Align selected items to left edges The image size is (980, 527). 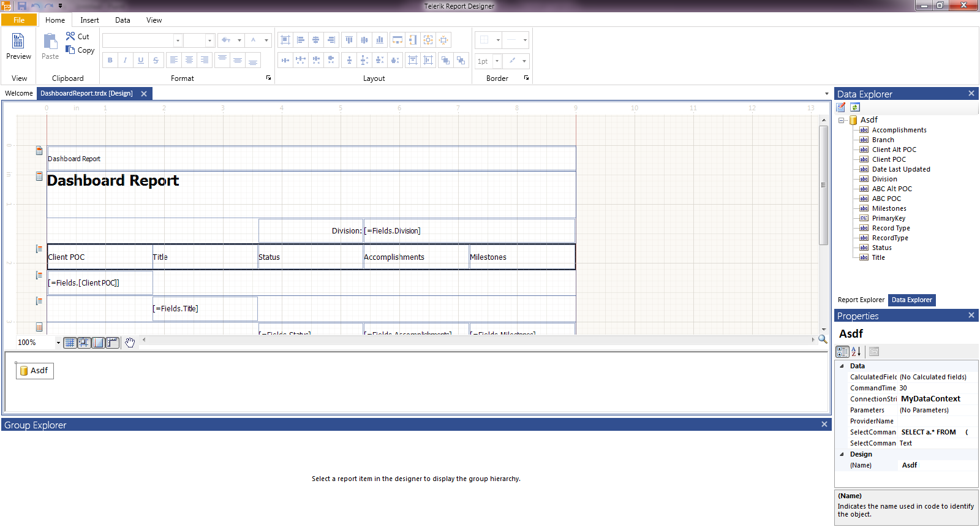301,40
